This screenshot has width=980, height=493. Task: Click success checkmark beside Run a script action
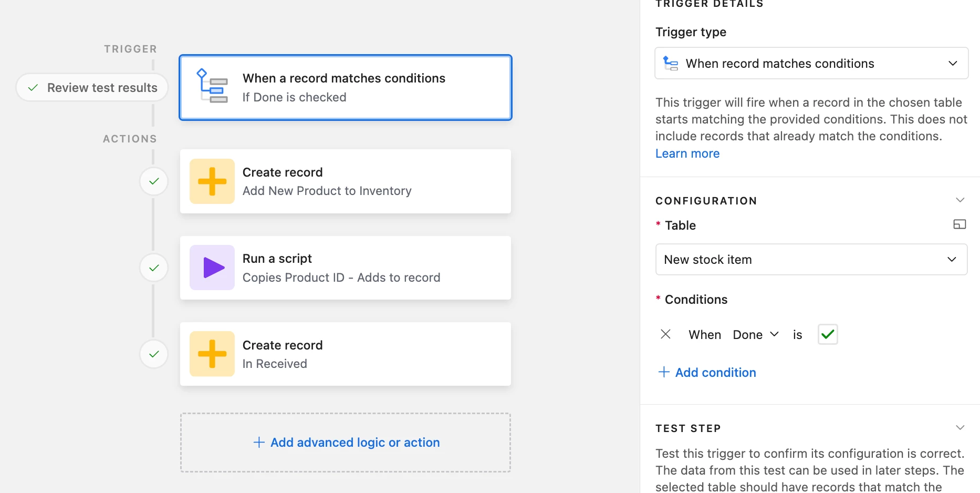tap(154, 268)
